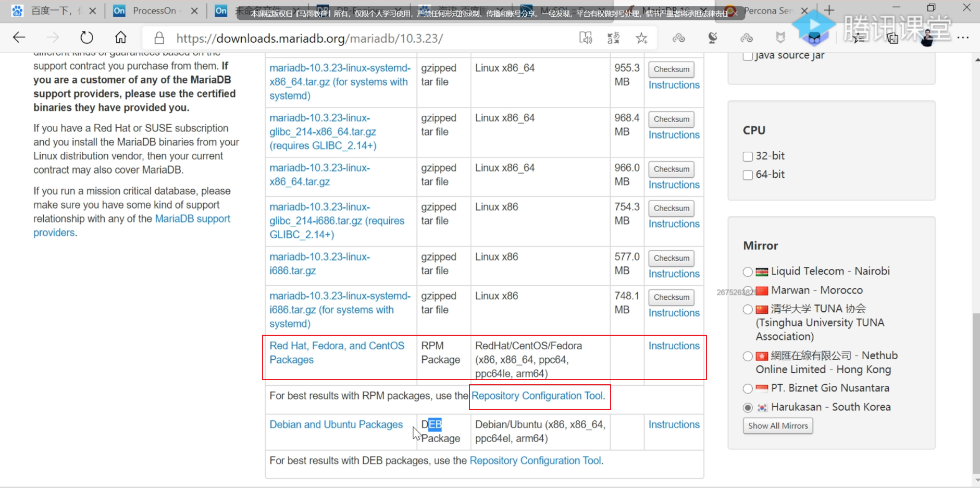Image resolution: width=980 pixels, height=488 pixels.
Task: View site security lock information
Action: (159, 38)
